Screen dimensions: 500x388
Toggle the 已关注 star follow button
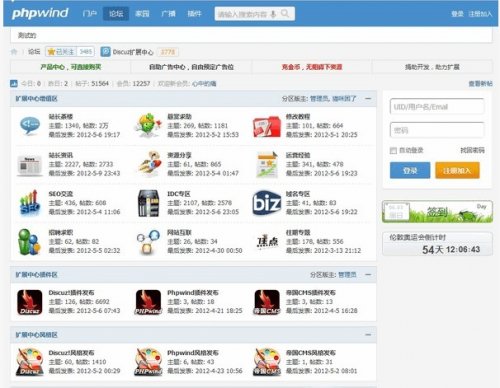pyautogui.click(x=61, y=52)
